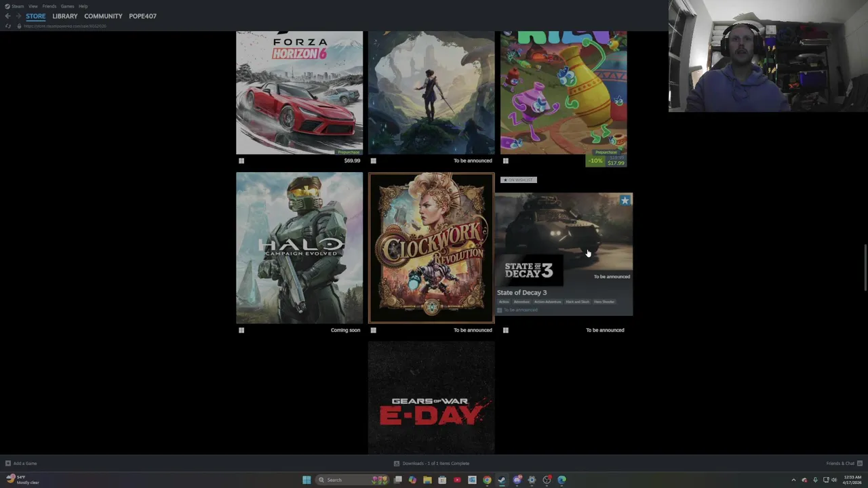The width and height of the screenshot is (868, 488).
Task: Open OBS Studio from the taskbar
Action: tap(547, 480)
